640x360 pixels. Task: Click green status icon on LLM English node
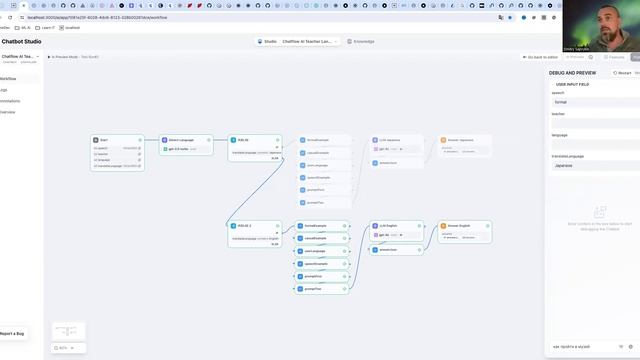click(x=419, y=226)
